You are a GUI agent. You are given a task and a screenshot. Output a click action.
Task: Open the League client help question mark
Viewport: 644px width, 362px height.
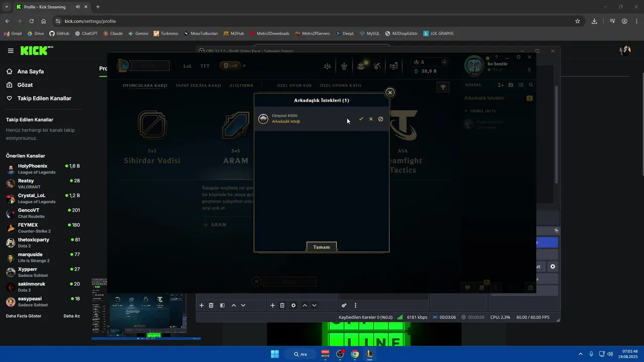click(496, 57)
